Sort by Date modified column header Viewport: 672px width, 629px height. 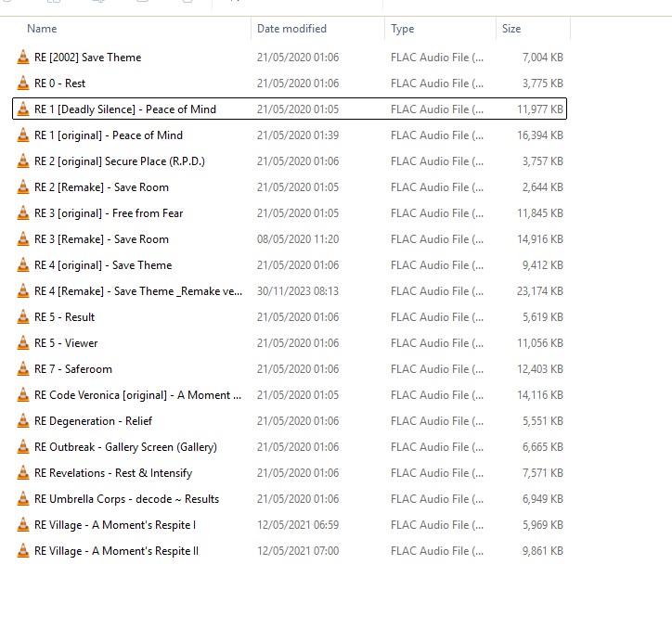pyautogui.click(x=291, y=29)
